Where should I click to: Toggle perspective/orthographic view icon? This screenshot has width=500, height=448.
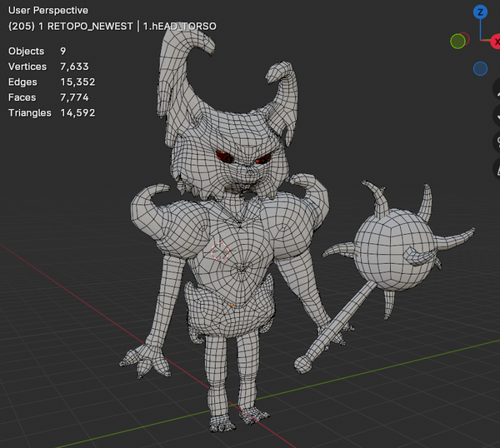(x=496, y=167)
